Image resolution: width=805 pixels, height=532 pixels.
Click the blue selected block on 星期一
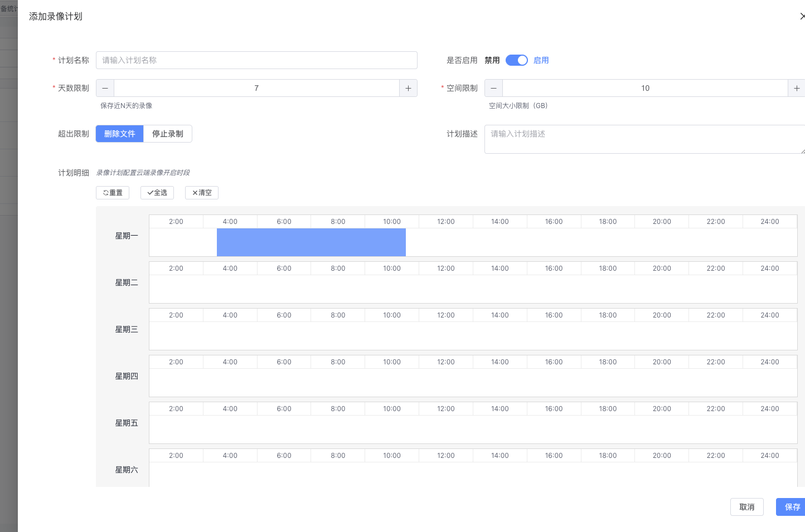(x=311, y=242)
